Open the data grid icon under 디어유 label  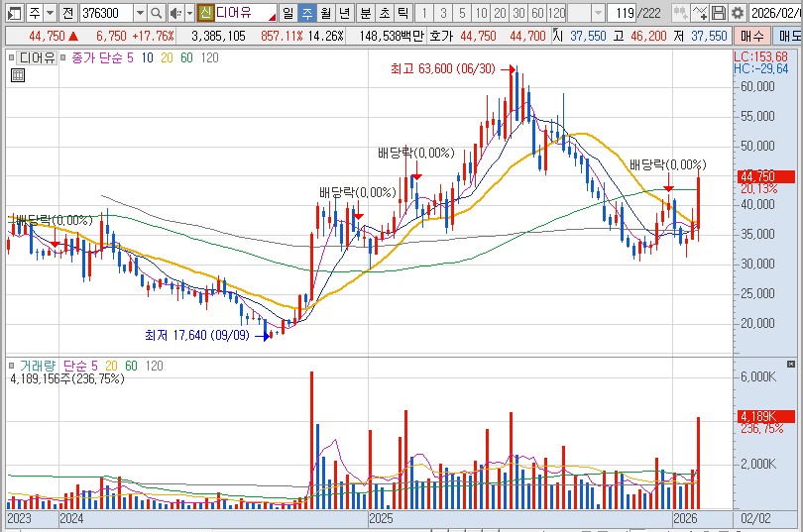click(18, 75)
